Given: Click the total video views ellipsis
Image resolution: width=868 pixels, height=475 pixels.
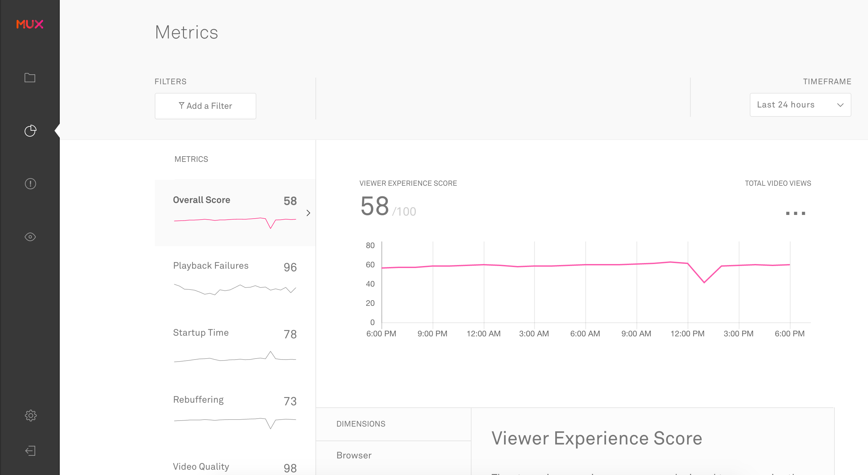Looking at the screenshot, I should click(x=795, y=213).
